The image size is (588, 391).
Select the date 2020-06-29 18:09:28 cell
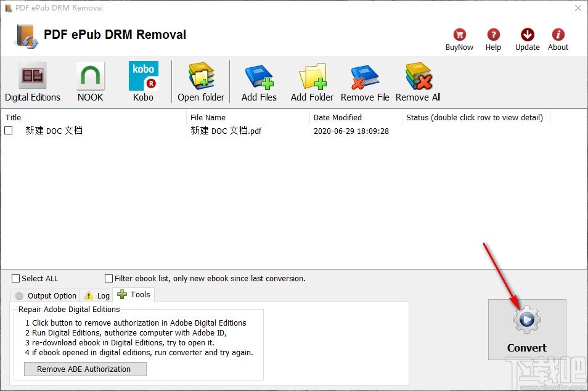click(351, 131)
